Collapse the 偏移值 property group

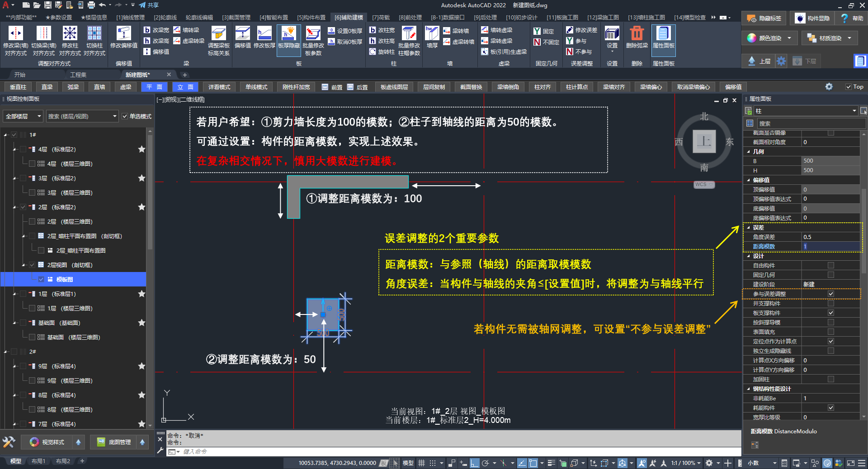click(749, 180)
